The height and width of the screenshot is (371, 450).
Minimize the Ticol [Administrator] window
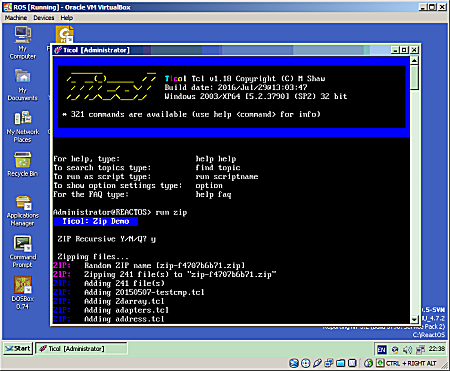(x=395, y=50)
